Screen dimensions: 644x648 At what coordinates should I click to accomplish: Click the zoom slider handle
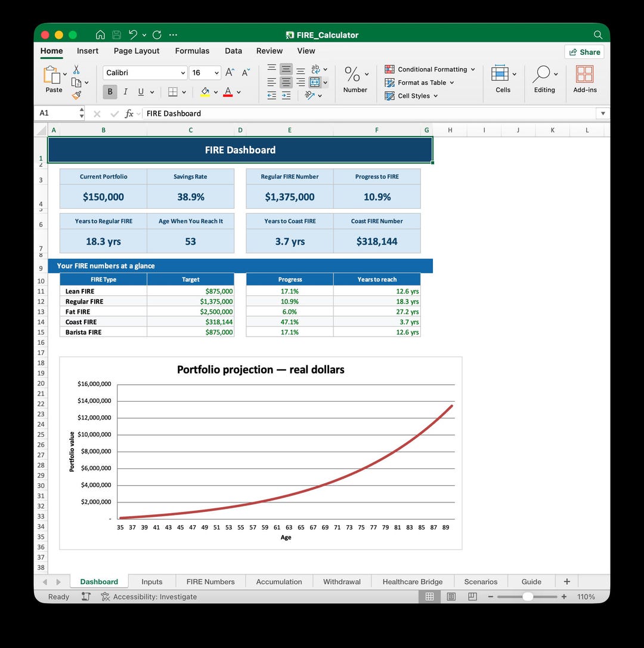[528, 596]
